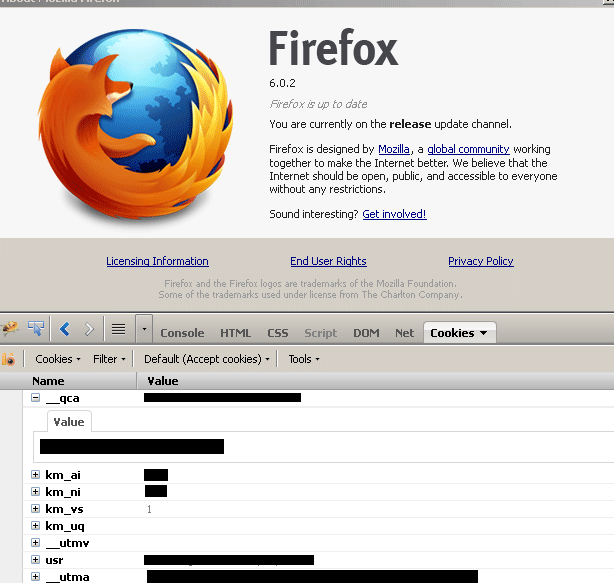Open the Privacy Policy link
This screenshot has height=583, width=614.
coord(481,261)
